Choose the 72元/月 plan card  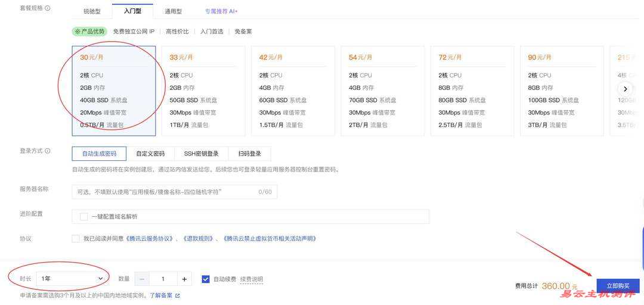[x=472, y=91]
